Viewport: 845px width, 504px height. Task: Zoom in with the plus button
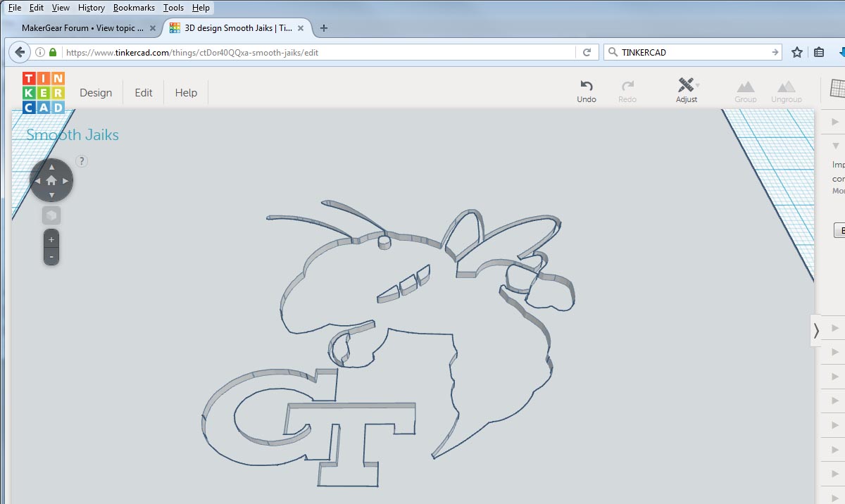51,239
